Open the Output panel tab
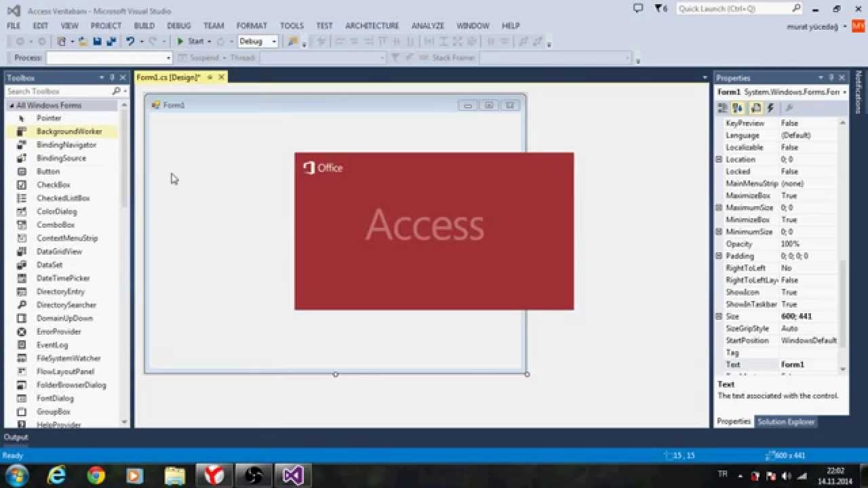 (x=16, y=437)
